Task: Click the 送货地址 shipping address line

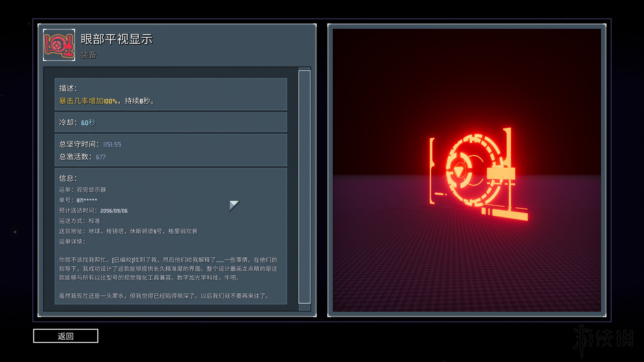Action: point(128,231)
